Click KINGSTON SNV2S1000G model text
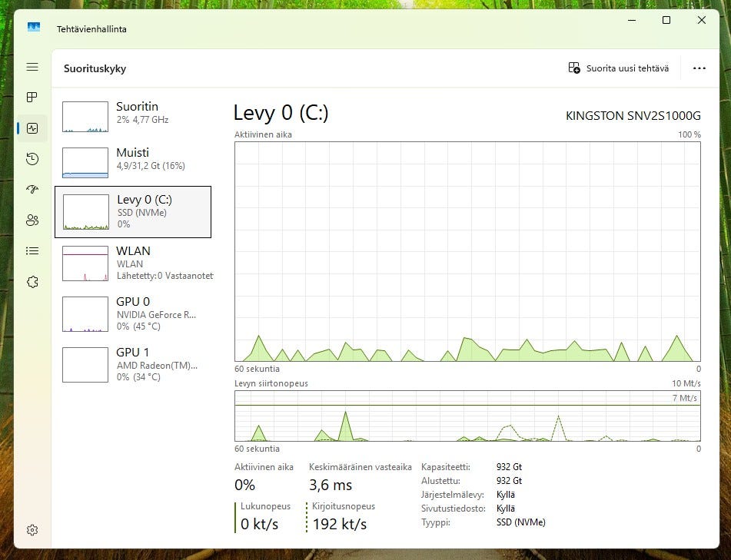The image size is (731, 560). point(633,116)
